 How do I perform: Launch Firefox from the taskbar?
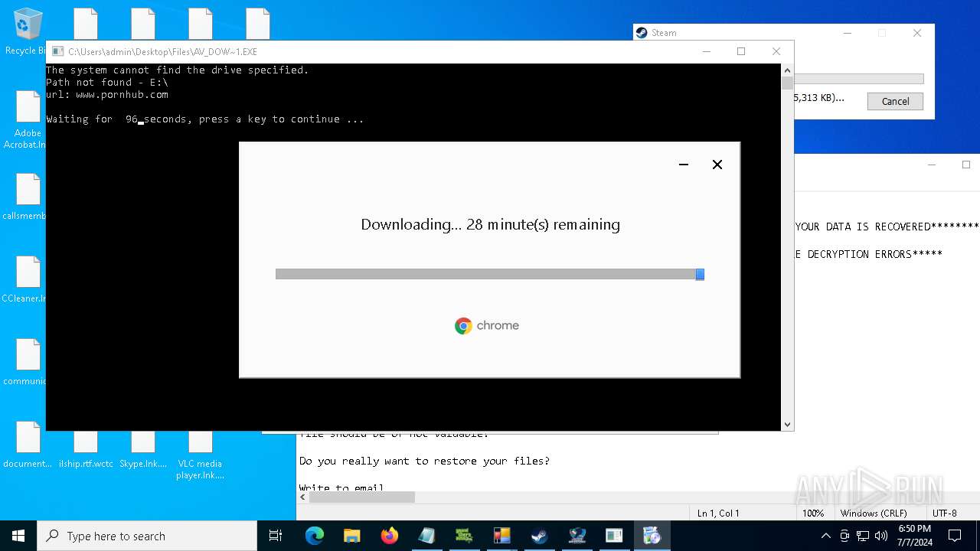[389, 536]
